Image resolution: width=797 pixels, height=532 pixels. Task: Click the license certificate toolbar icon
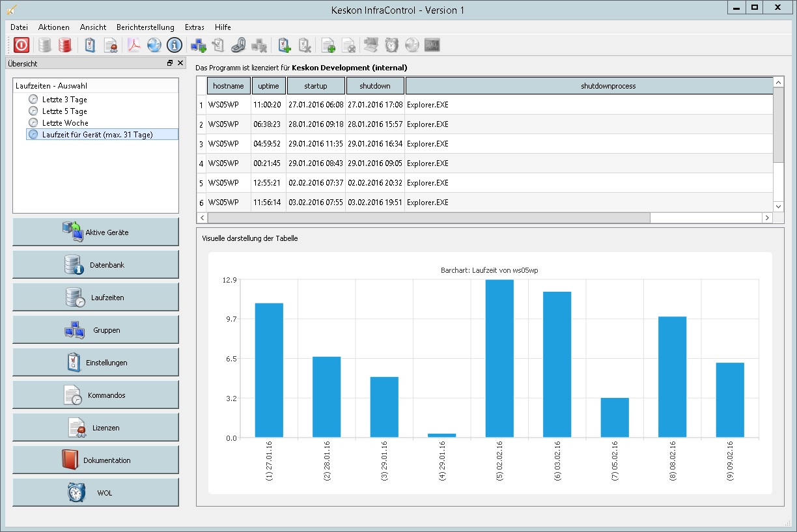point(111,45)
